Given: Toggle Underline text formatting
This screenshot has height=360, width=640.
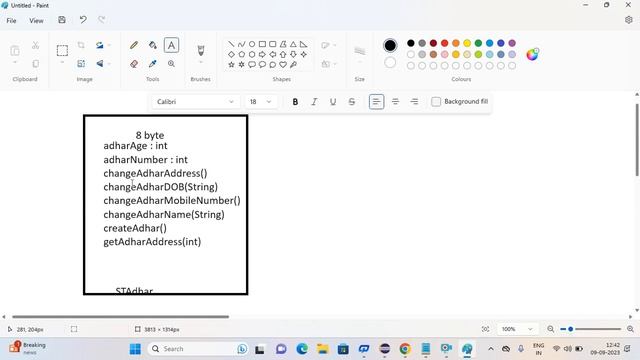Looking at the screenshot, I should coord(333,102).
